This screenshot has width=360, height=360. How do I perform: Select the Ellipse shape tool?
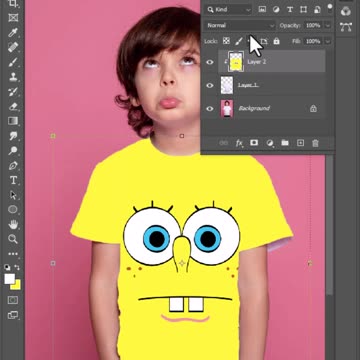13,209
